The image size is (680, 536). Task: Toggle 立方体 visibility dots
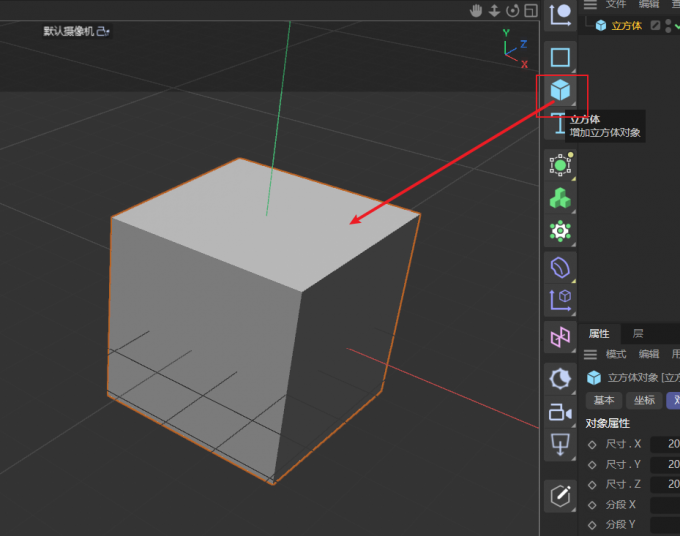[668, 26]
